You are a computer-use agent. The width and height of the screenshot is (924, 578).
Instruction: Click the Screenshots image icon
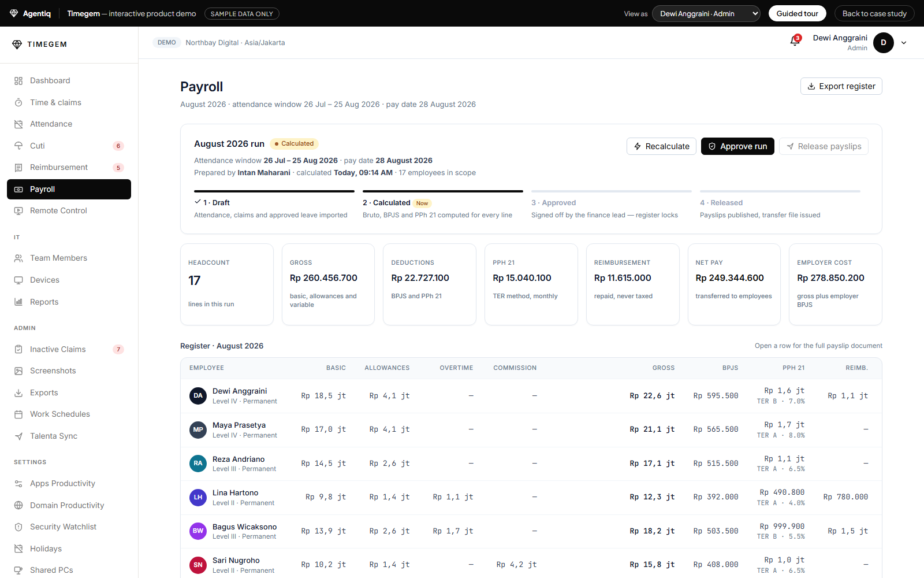(x=18, y=371)
